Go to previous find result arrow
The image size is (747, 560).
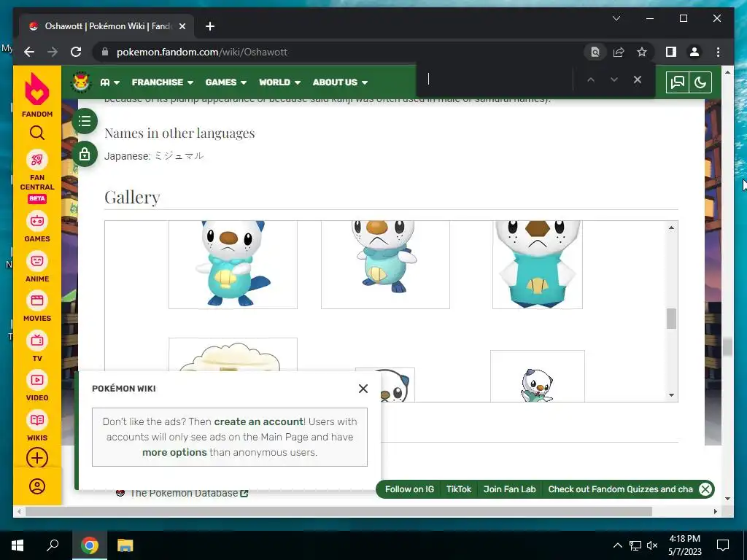pyautogui.click(x=591, y=79)
